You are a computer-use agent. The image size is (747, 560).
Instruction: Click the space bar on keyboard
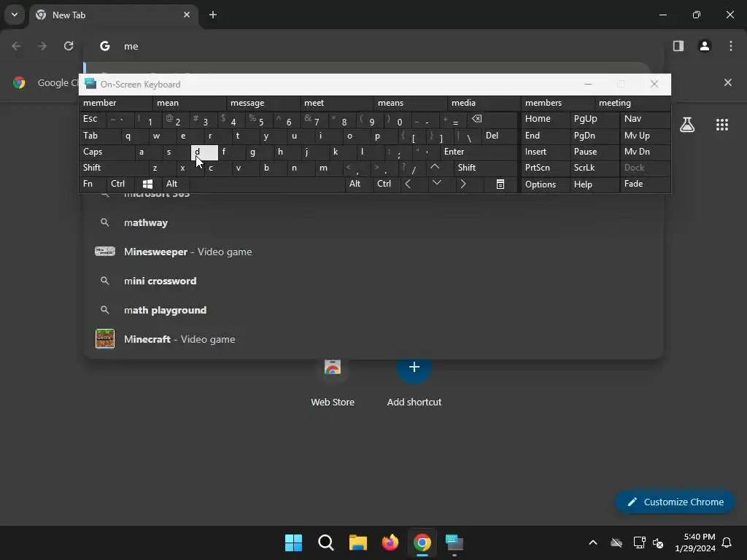(267, 184)
